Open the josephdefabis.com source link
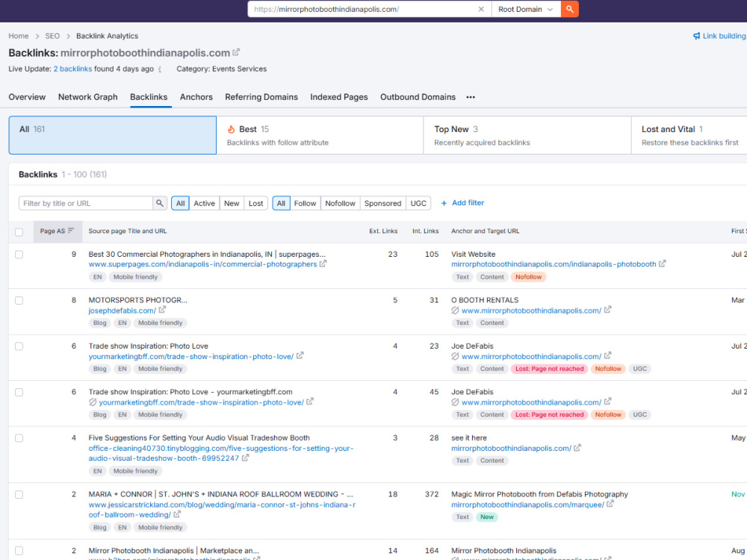Viewport: 747px width, 560px height. pos(122,311)
